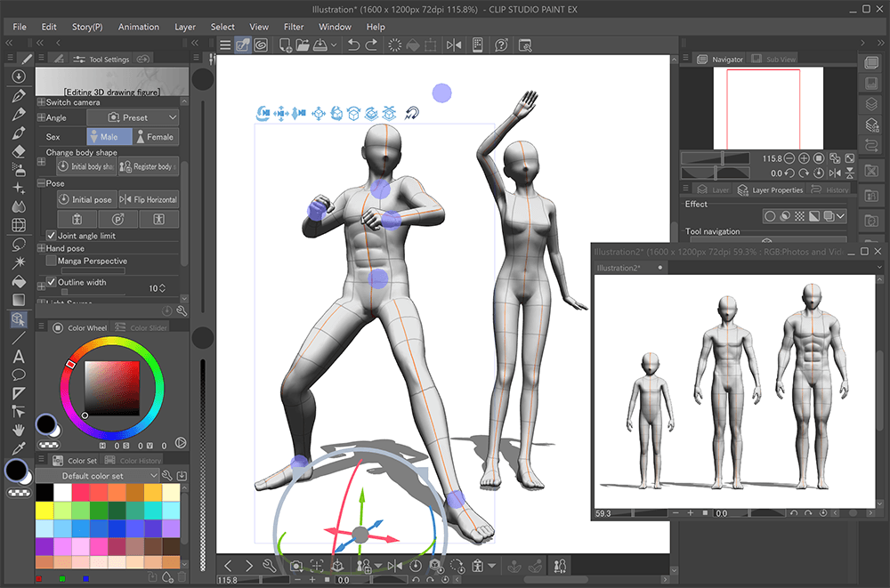Screen dimensions: 890x588
Task: Click the rotate camera icon above figure
Action: tap(263, 114)
